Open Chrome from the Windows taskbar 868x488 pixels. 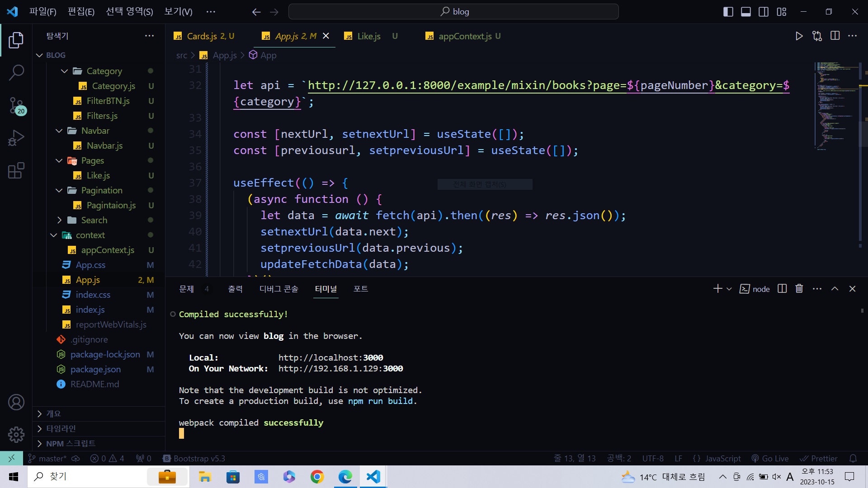pos(317,477)
